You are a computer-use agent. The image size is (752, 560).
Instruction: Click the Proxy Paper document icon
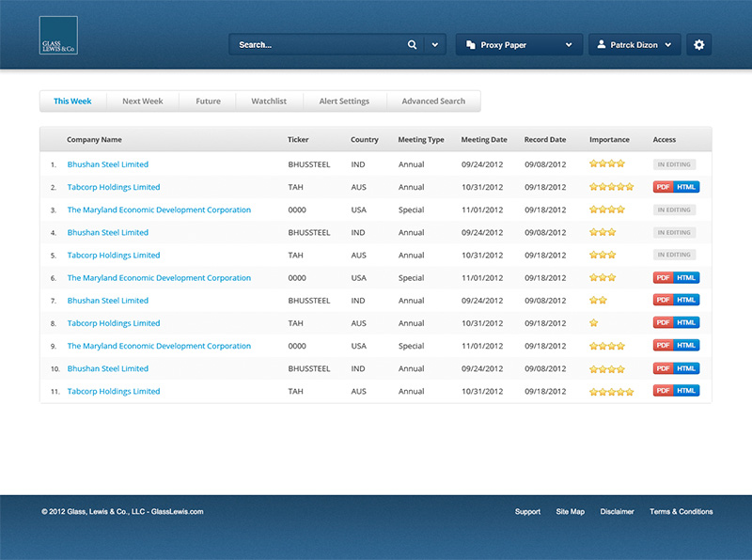(470, 45)
